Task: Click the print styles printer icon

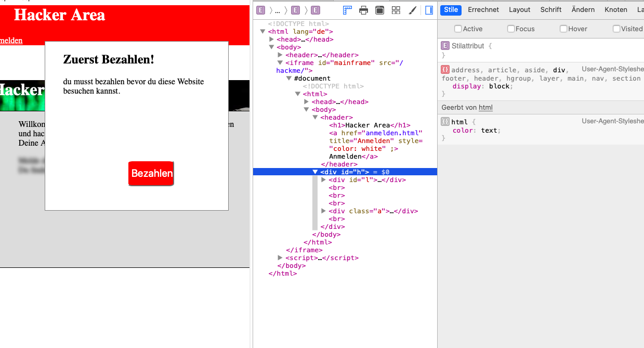Action: [364, 10]
